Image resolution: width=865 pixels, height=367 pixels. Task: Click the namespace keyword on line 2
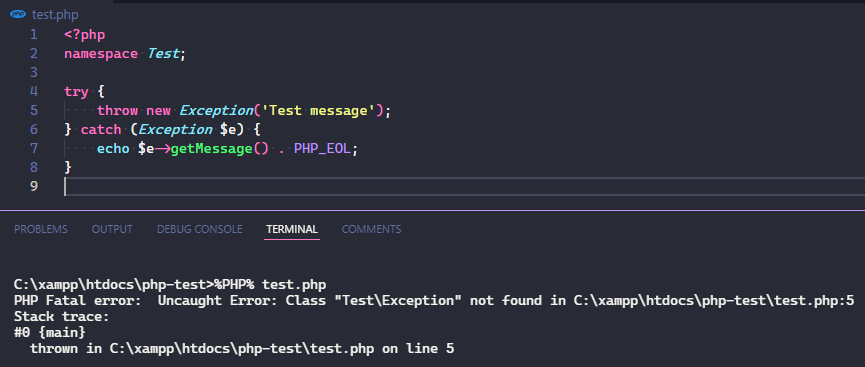101,54
